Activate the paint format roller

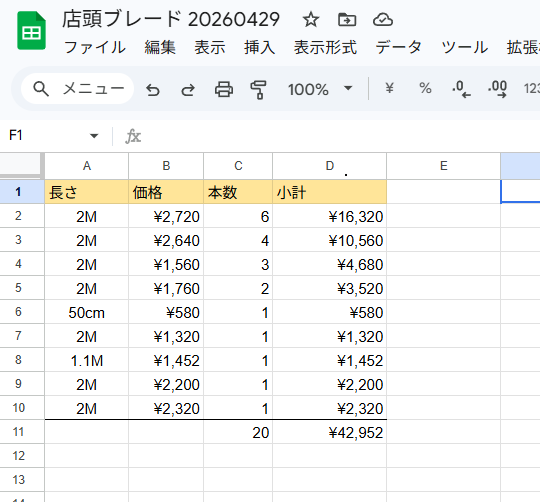pyautogui.click(x=259, y=90)
